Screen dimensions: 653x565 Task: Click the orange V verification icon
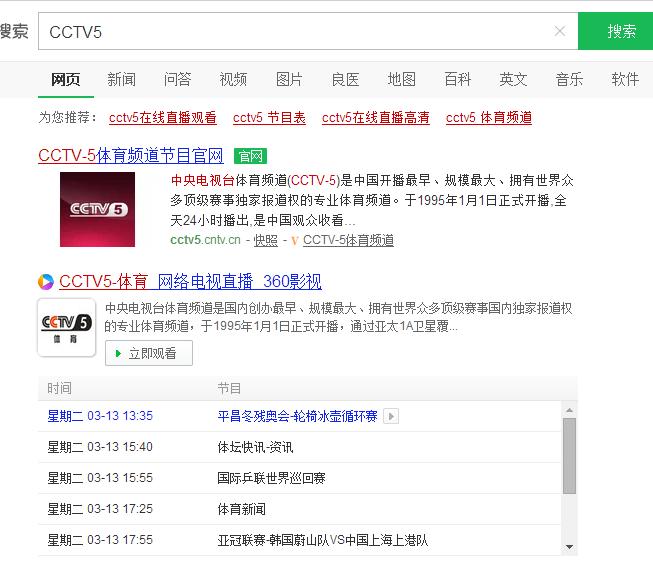(x=295, y=241)
